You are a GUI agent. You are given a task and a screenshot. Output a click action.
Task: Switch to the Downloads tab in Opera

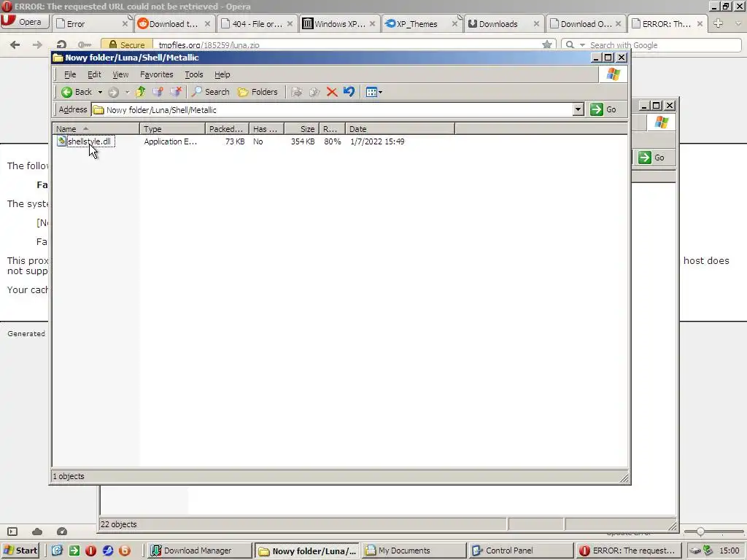coord(503,24)
